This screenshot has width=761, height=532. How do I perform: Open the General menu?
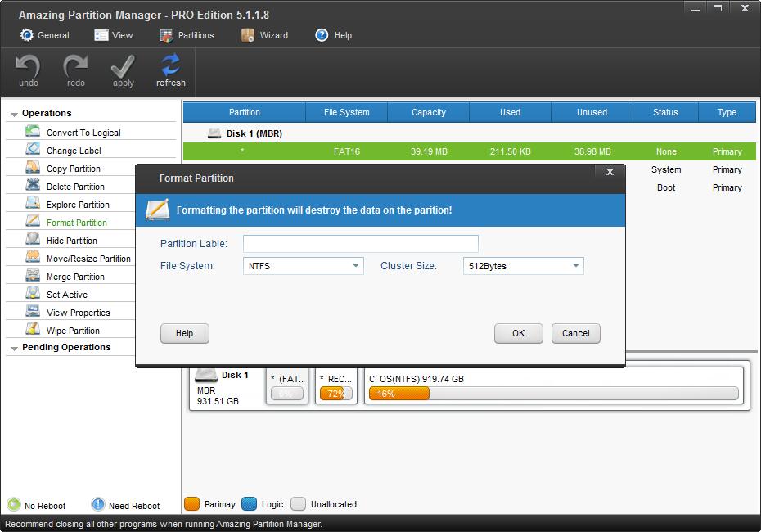point(45,35)
